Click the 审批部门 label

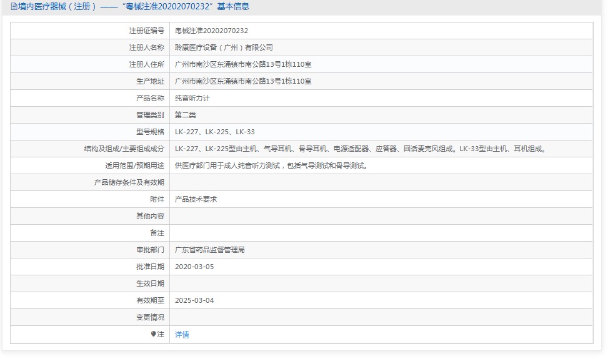point(150,250)
